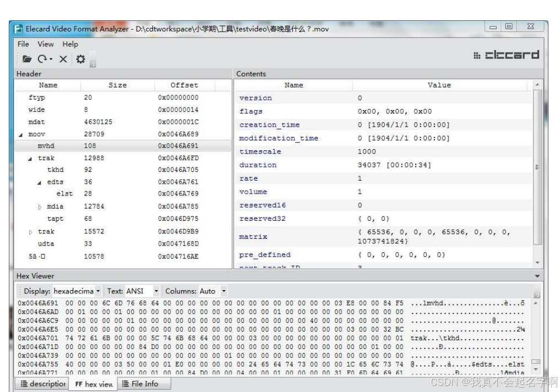The height and width of the screenshot is (392, 560).
Task: Click the Contents panel vertical scrollbar thumb
Action: (537, 167)
